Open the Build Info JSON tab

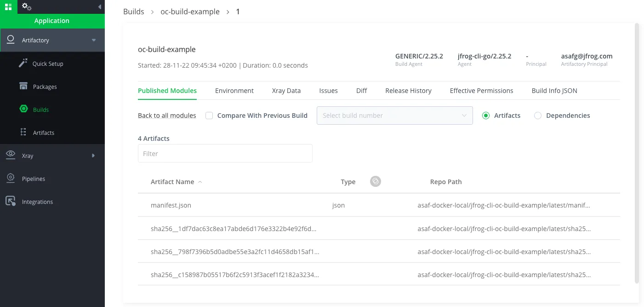click(x=554, y=91)
